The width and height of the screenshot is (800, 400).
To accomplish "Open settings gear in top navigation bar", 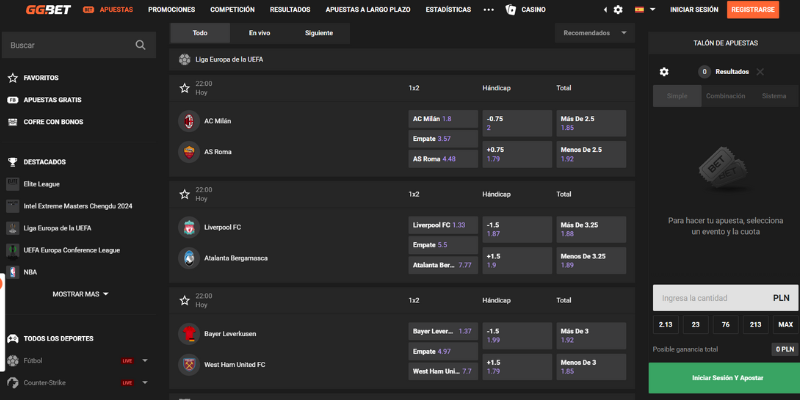I will click(x=618, y=10).
